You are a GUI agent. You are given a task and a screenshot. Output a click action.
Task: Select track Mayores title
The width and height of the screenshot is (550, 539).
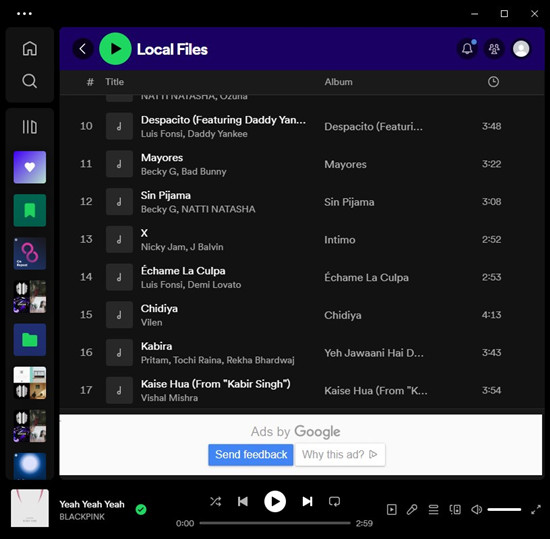tap(162, 158)
